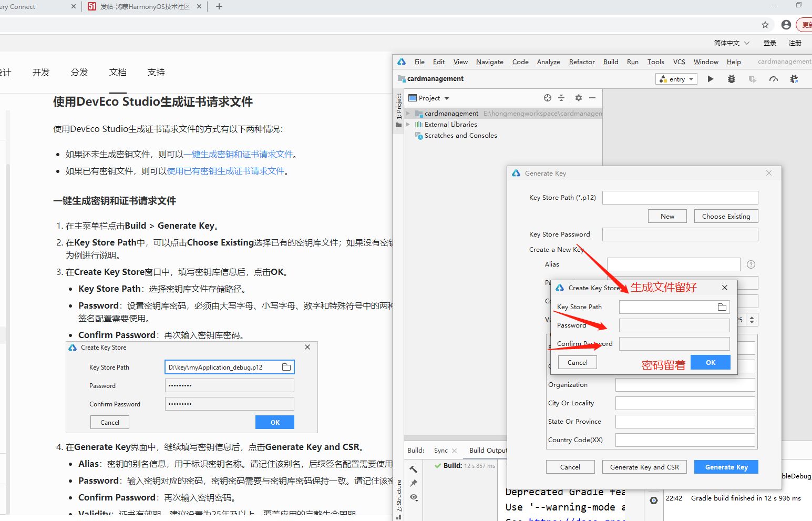Click the External Libraries icon in project tree
This screenshot has width=812, height=521.
tap(419, 125)
